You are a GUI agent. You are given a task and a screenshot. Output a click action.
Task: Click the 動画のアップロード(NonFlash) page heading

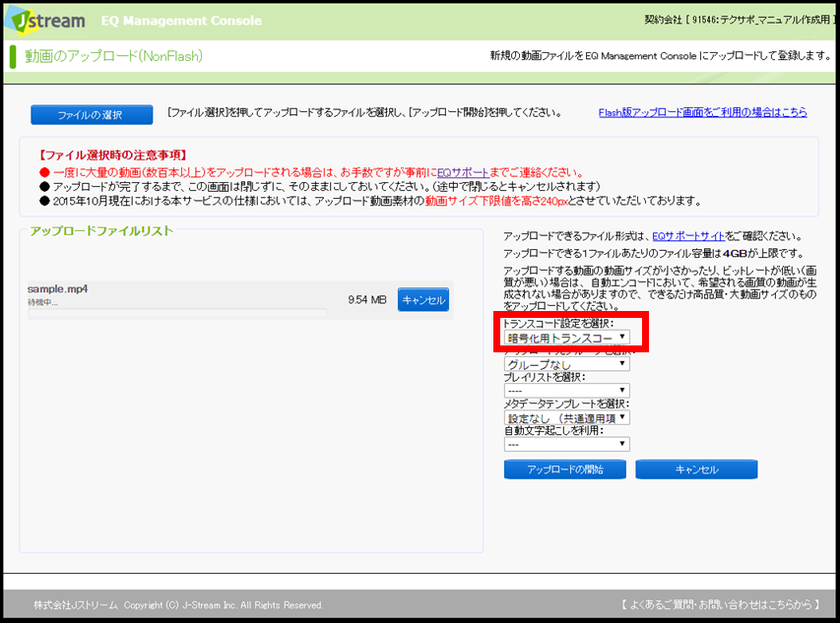point(114,56)
